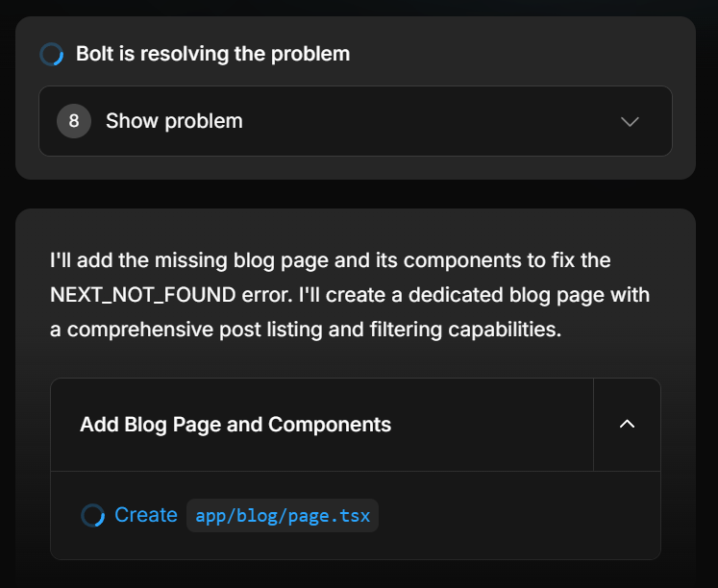Select the "Add Blog Page and Components" title

click(235, 424)
